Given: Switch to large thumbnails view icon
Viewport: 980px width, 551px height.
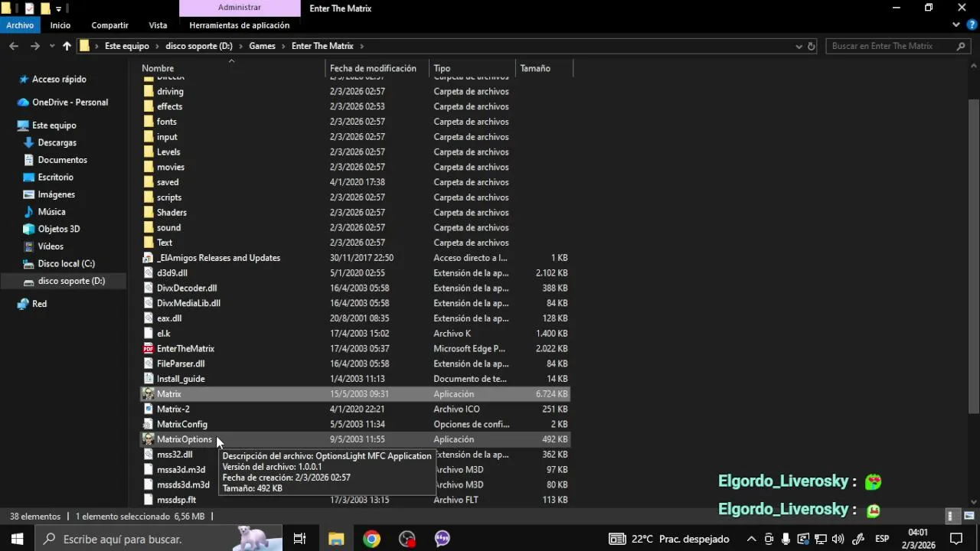Looking at the screenshot, I should [969, 517].
